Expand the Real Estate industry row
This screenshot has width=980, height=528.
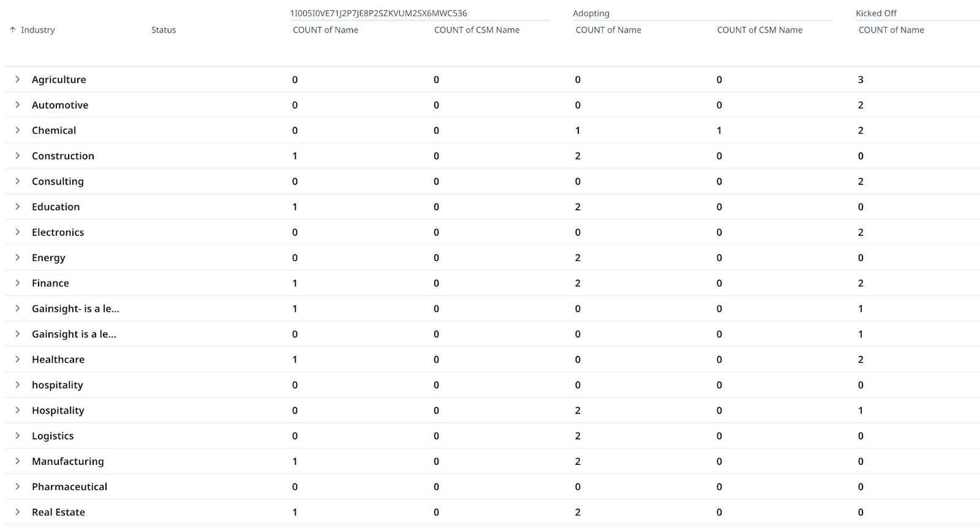point(18,511)
